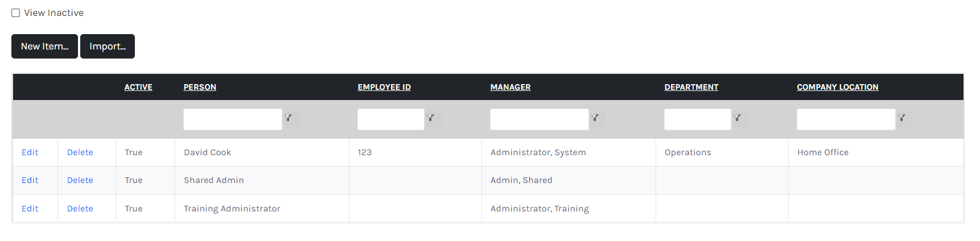Create a new entry with New Item button

pyautogui.click(x=44, y=46)
